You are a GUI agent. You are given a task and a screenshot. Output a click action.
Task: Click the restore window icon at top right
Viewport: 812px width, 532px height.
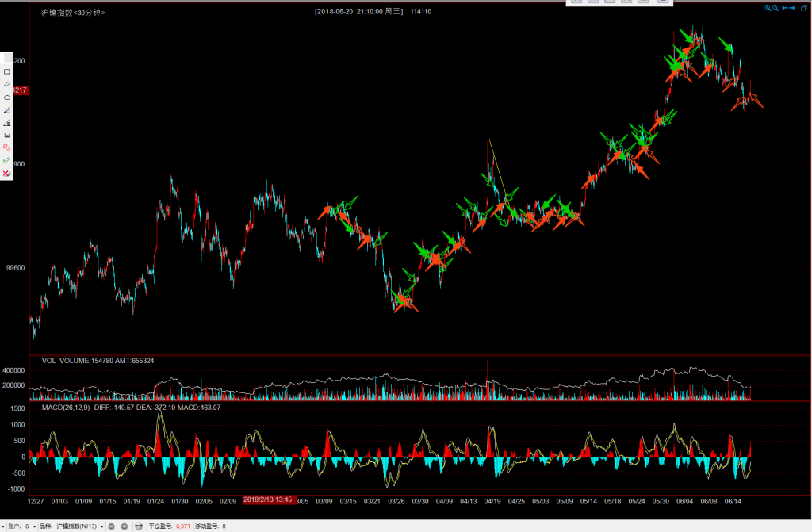(x=802, y=8)
